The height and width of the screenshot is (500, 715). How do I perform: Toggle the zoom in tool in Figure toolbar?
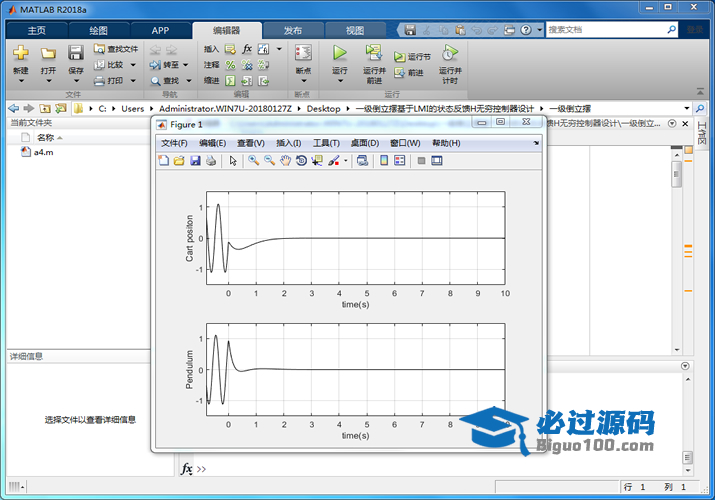coord(254,160)
